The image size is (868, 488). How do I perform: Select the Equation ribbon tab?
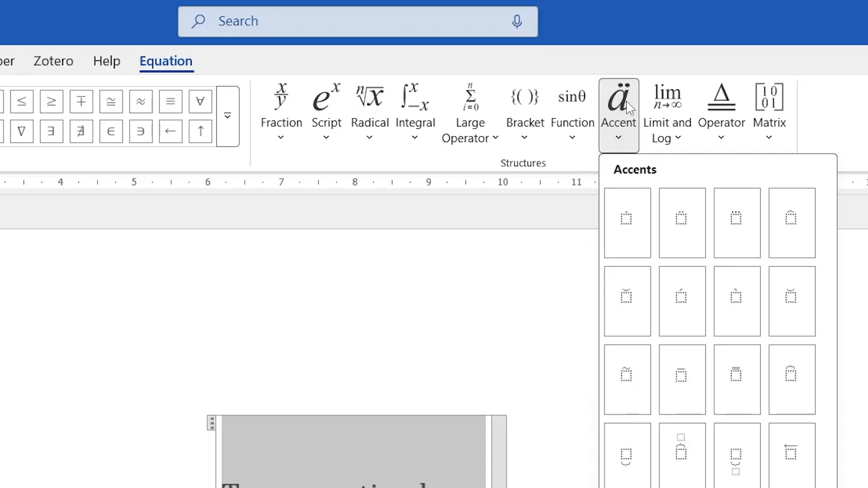[x=166, y=61]
